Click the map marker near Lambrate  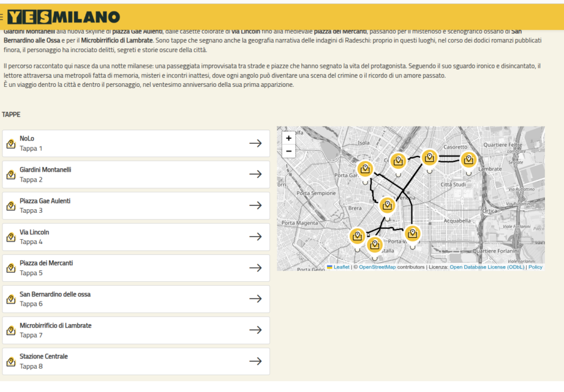pos(469,160)
